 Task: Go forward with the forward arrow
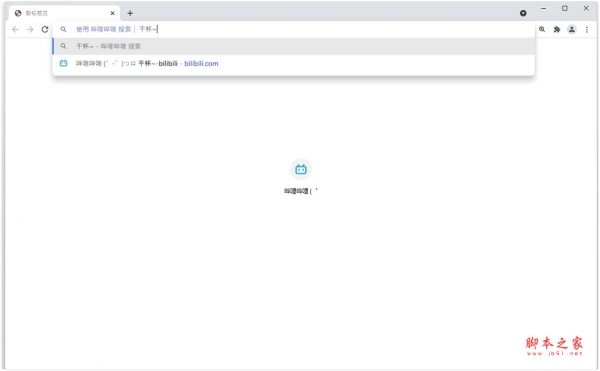(30, 29)
